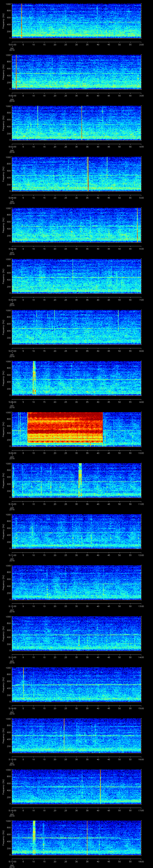Click the '10:00' end-time label

coord(141,453)
